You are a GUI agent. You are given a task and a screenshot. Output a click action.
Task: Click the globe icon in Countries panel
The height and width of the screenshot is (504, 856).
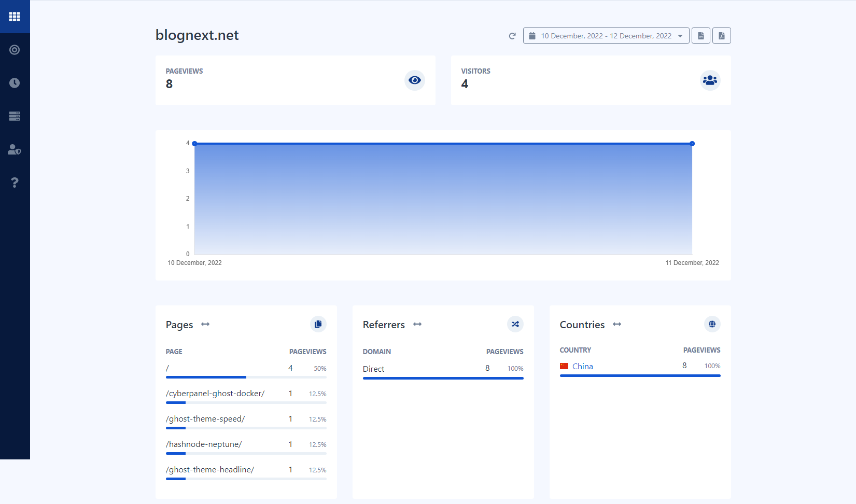click(x=712, y=324)
